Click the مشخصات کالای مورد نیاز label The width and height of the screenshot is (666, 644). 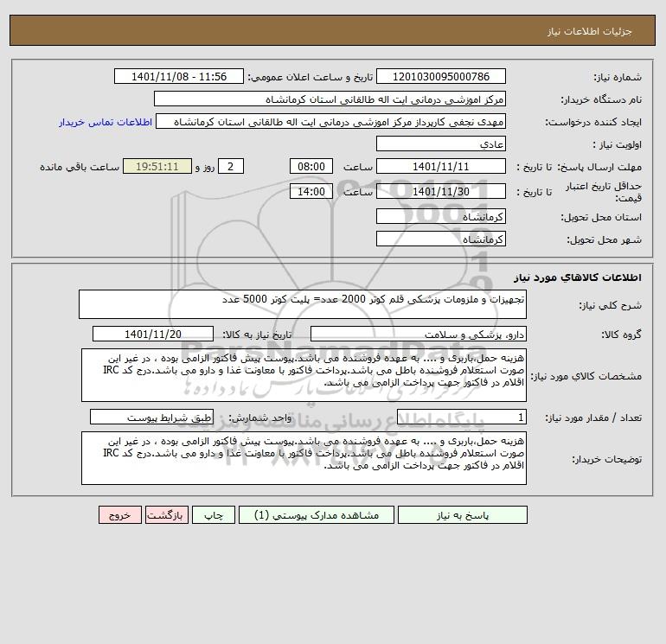[586, 376]
